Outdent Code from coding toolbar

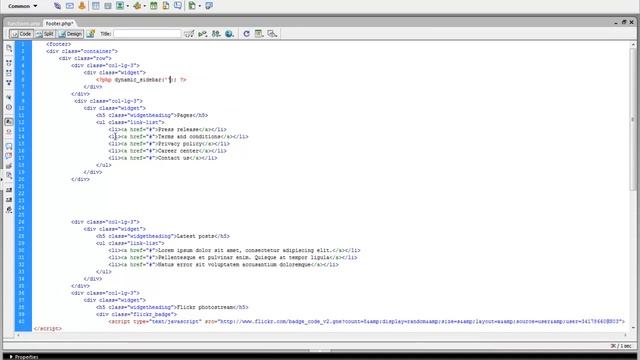click(x=9, y=200)
